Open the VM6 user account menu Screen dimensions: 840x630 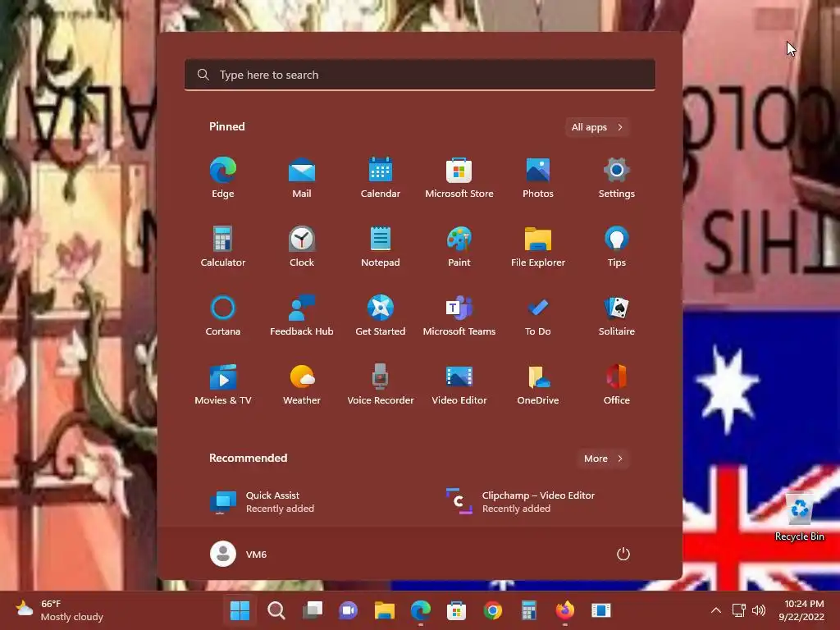pyautogui.click(x=239, y=554)
